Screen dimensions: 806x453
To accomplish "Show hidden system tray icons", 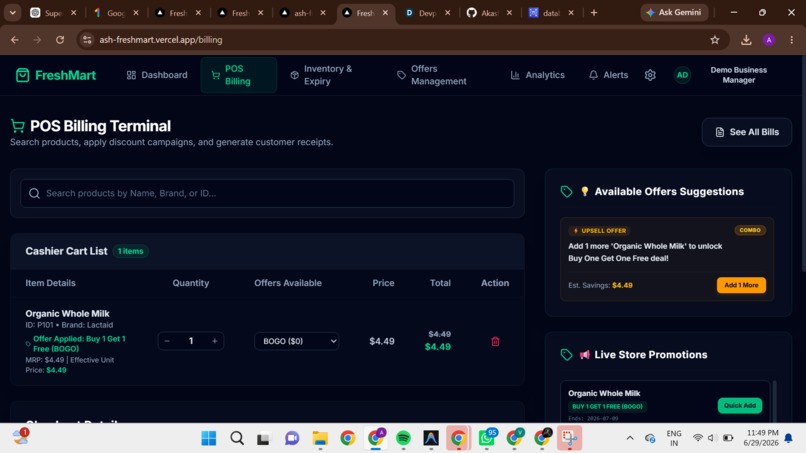I will (630, 438).
